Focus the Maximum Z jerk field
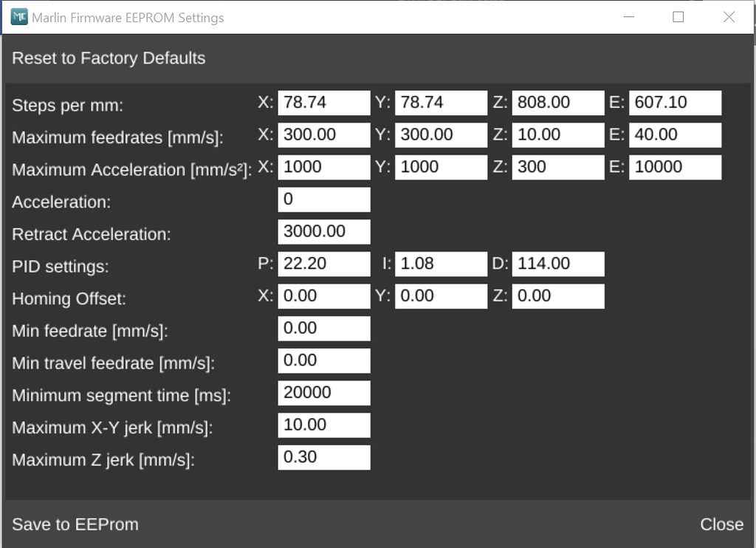Viewport: 756px width, 548px height. [x=323, y=457]
